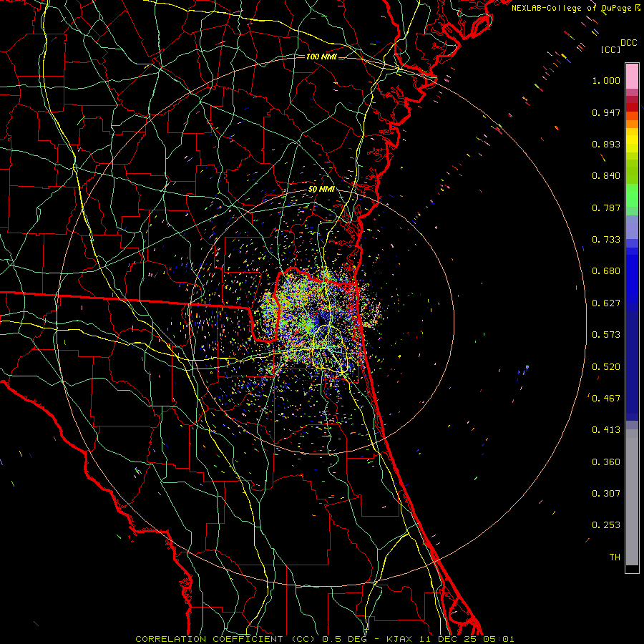Image resolution: width=644 pixels, height=644 pixels.
Task: Select the 0.893 value on the color scale
Action: [x=606, y=144]
